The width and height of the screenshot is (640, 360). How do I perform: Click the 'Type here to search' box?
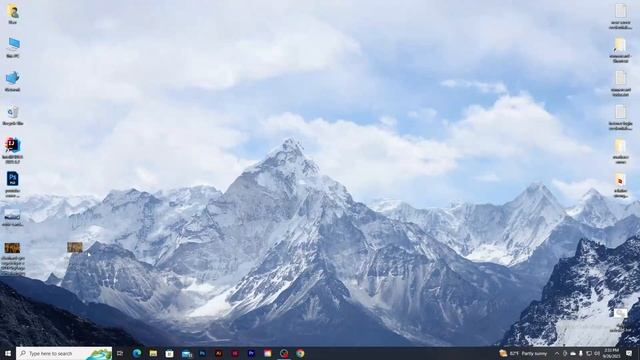(x=64, y=353)
